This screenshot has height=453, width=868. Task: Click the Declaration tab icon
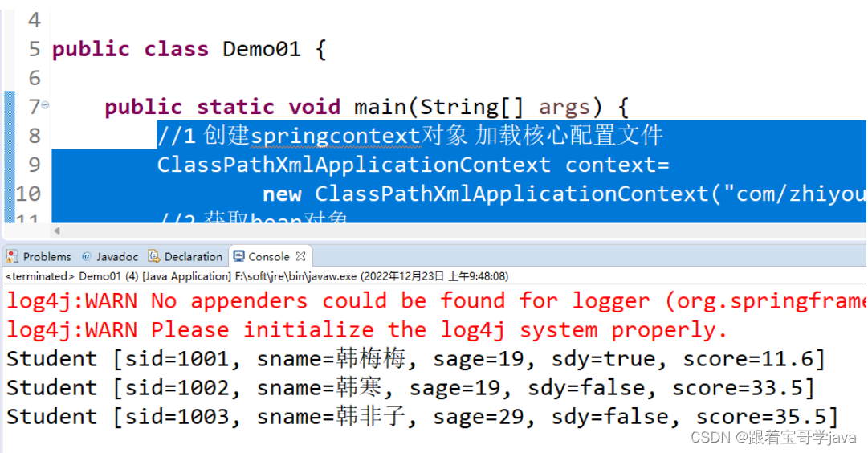(x=154, y=256)
